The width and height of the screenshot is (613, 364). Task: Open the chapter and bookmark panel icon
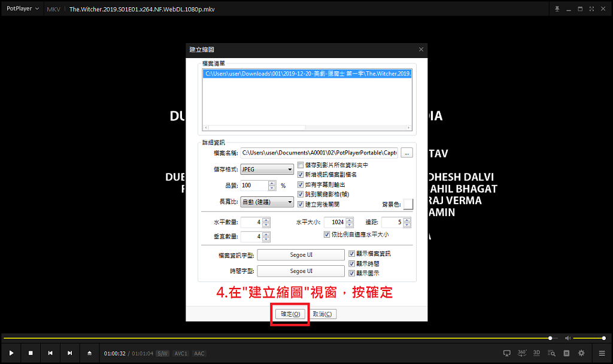pos(566,353)
